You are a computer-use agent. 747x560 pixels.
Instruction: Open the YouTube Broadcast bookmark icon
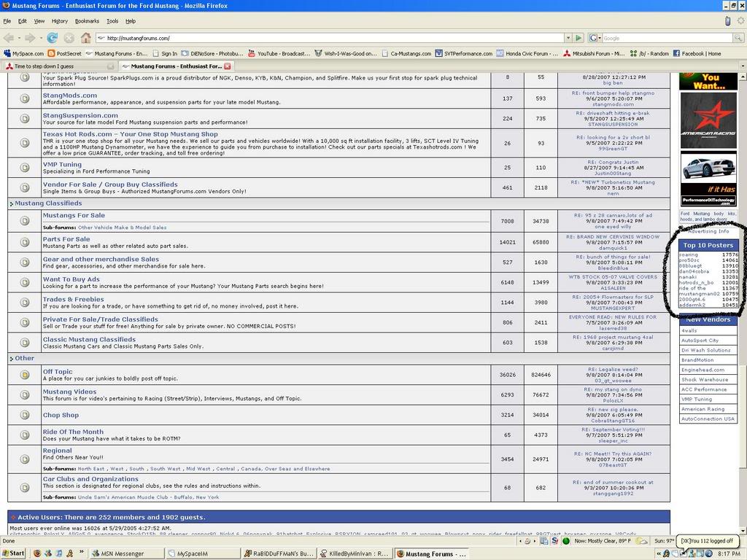252,52
